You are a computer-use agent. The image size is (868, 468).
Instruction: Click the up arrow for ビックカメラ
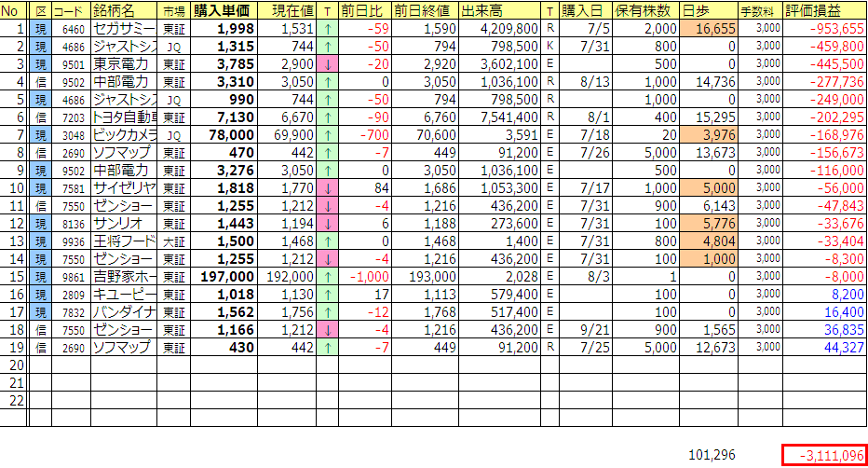[328, 135]
